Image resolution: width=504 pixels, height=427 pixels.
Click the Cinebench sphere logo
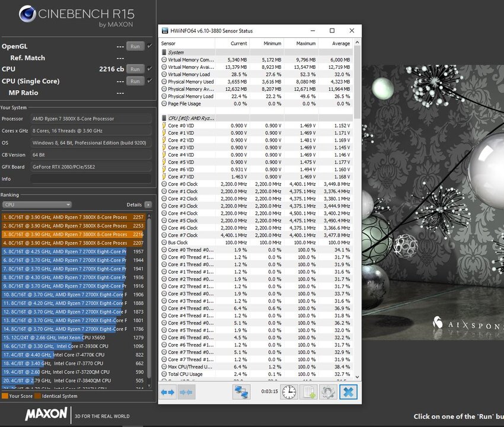click(27, 14)
